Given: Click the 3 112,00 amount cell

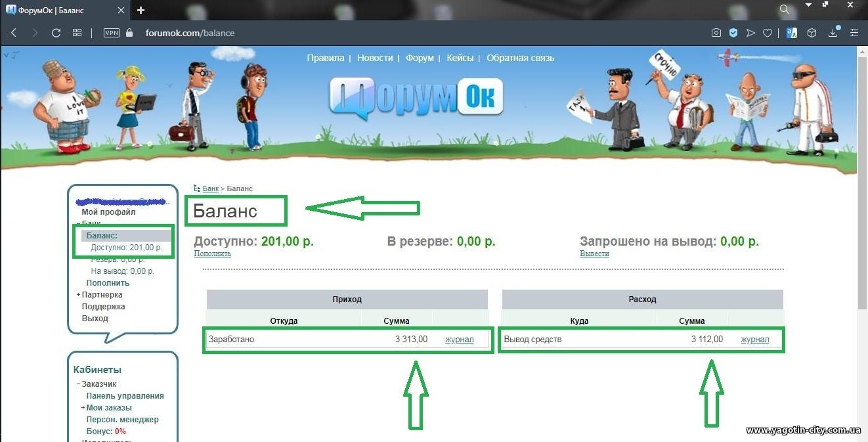Looking at the screenshot, I should coord(707,340).
